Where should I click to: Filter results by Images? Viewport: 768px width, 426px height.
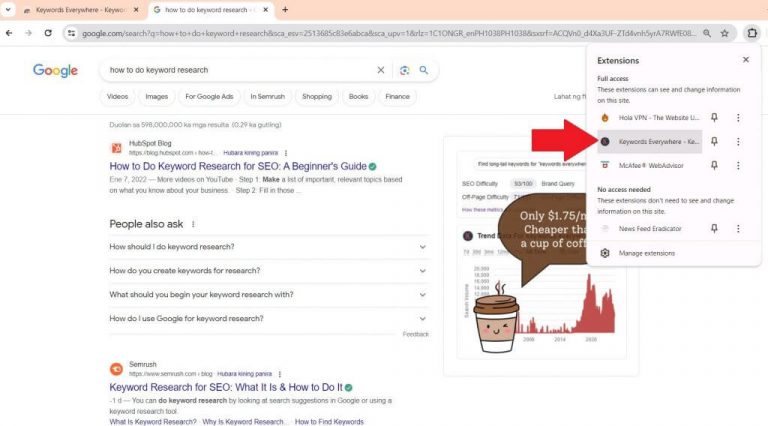pos(157,96)
